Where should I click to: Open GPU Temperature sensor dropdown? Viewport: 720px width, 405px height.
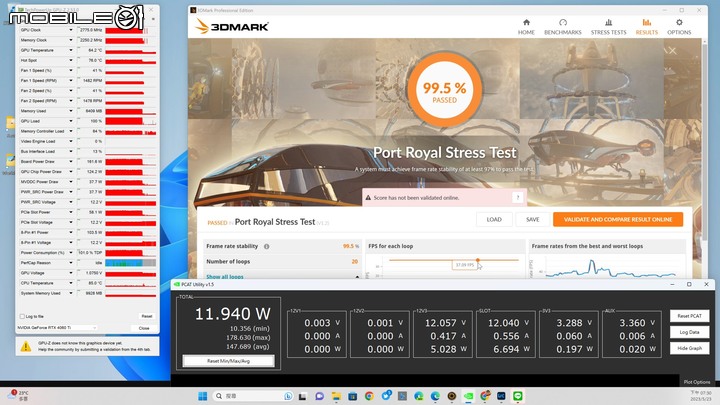(71, 50)
